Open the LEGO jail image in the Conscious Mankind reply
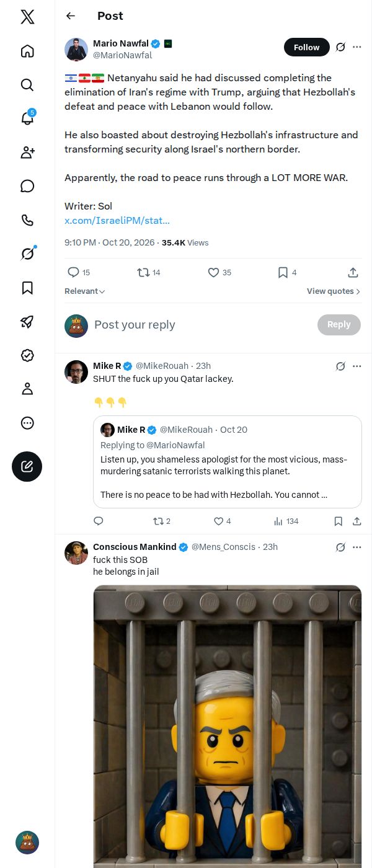This screenshot has height=868, width=372. 228,726
